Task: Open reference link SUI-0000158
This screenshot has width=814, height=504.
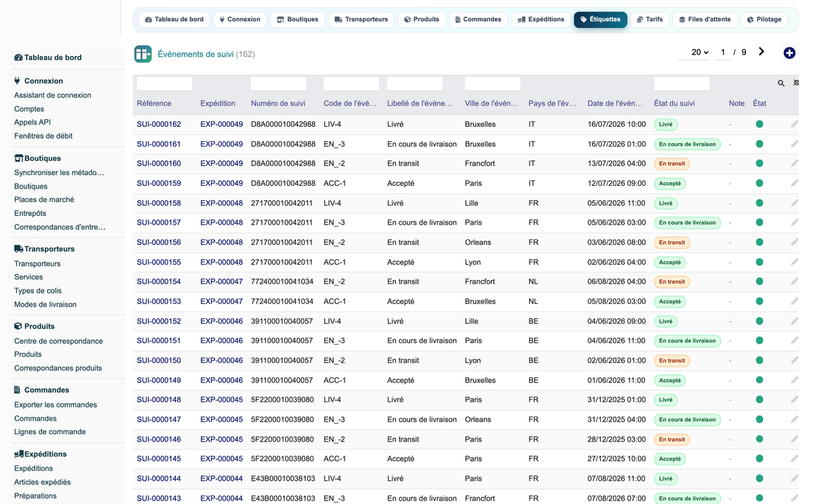Action: (159, 203)
